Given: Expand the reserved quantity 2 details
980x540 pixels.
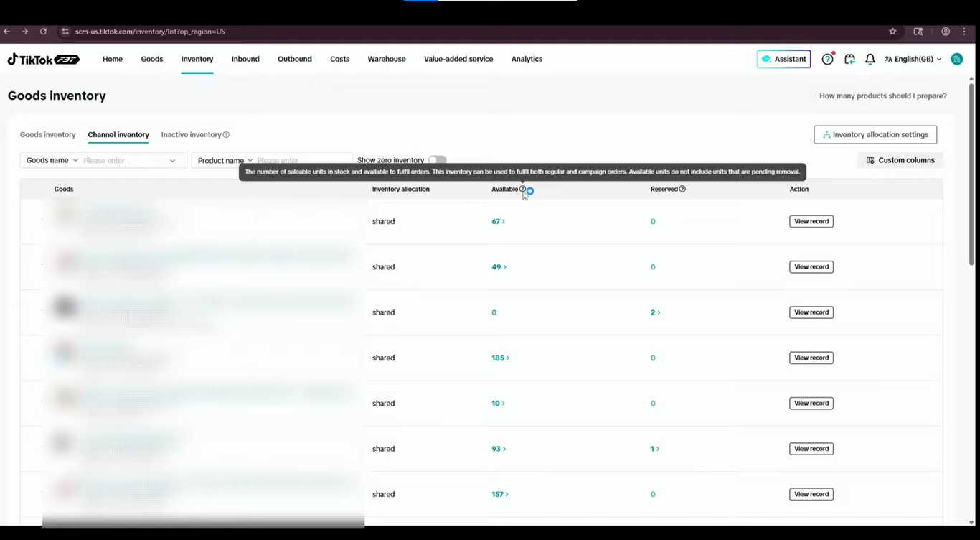Looking at the screenshot, I should tap(655, 312).
